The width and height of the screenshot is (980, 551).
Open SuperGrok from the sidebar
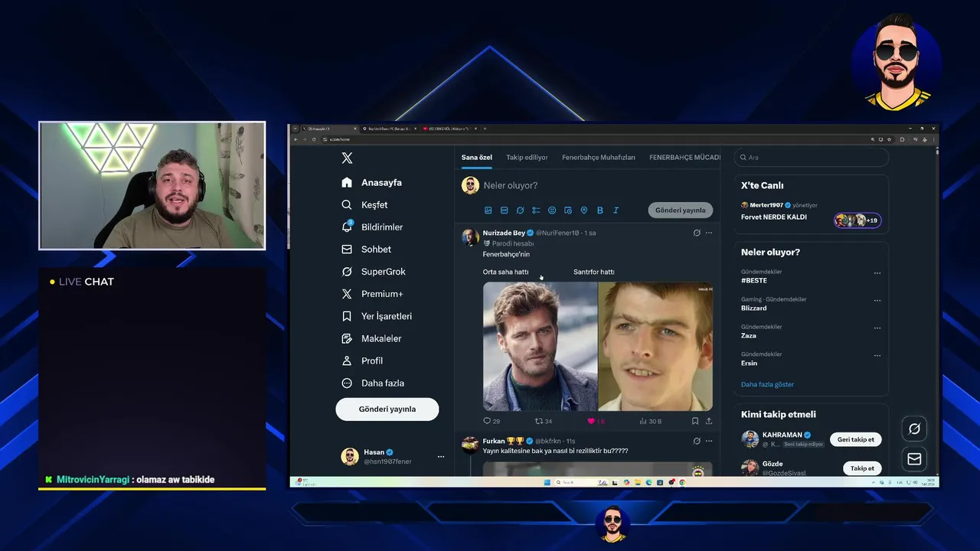pos(373,272)
